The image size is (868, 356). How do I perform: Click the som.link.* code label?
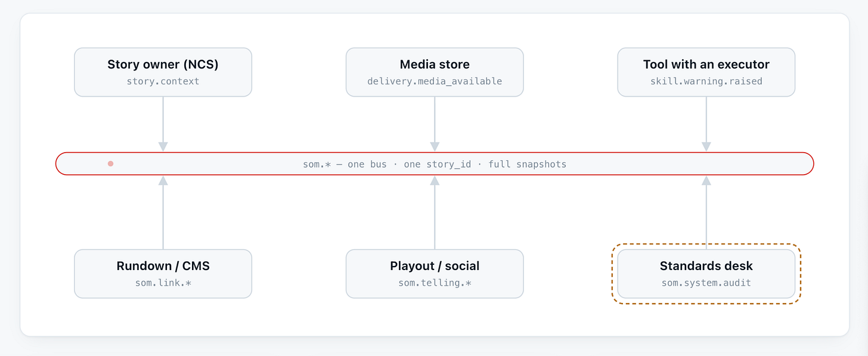[x=163, y=283]
